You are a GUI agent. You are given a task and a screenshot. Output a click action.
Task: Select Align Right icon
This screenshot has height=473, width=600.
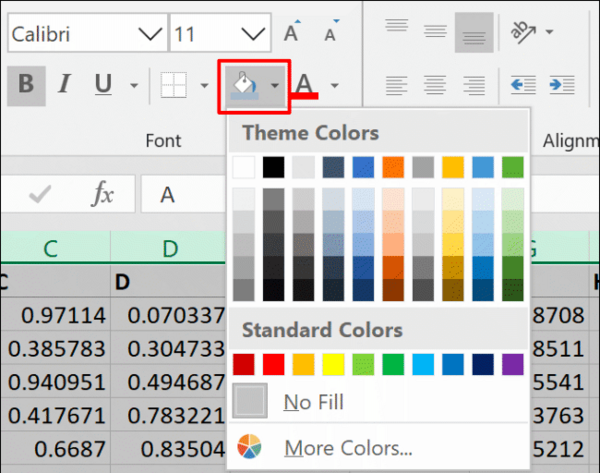474,85
